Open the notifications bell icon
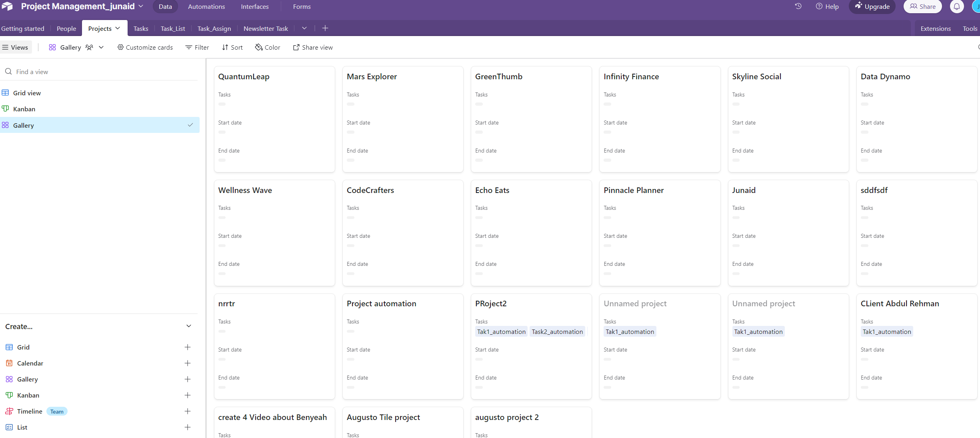Screen dimensions: 980x438 pyautogui.click(x=957, y=6)
